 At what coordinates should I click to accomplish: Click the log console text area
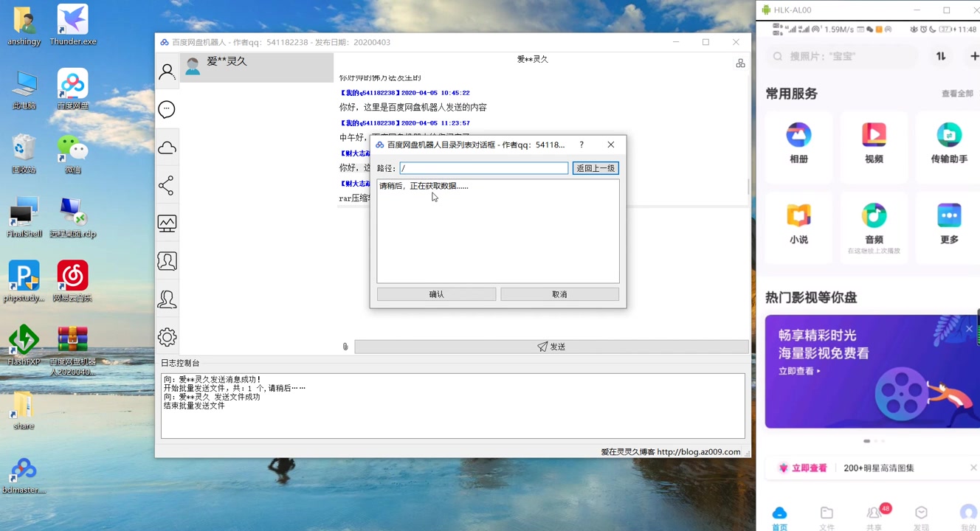(453, 406)
